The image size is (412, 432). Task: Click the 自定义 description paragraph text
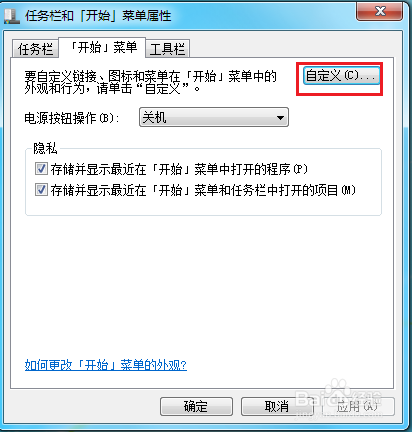[x=150, y=82]
